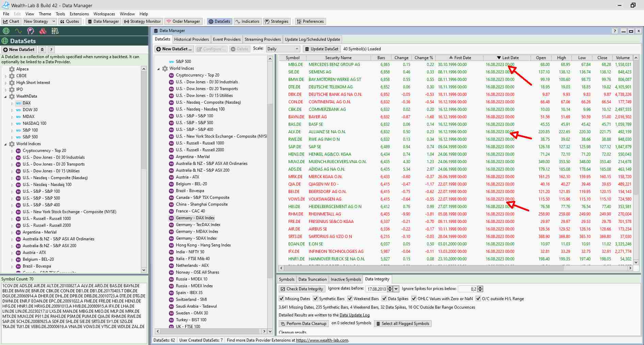This screenshot has width=644, height=345.
Task: Open the Data Update Log link
Action: click(354, 315)
